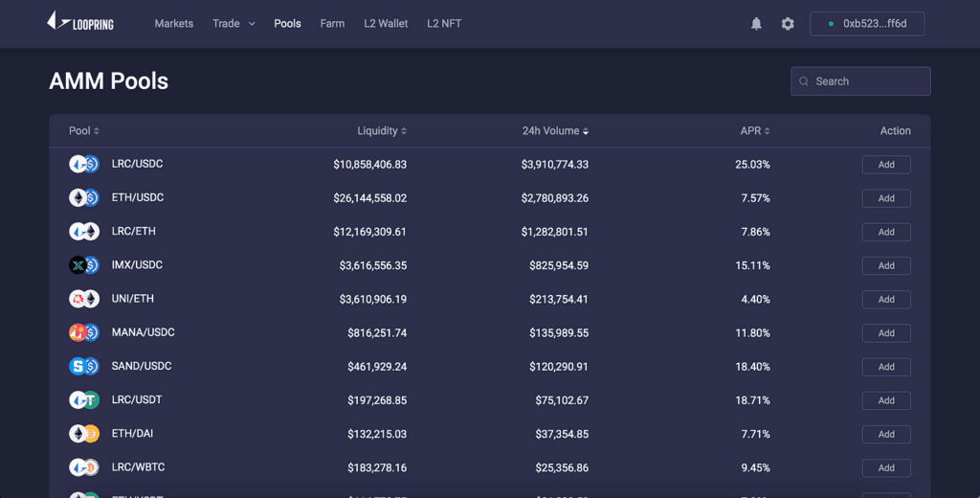This screenshot has width=980, height=498.
Task: Click the LRC/USDC token pair icon
Action: tap(84, 164)
